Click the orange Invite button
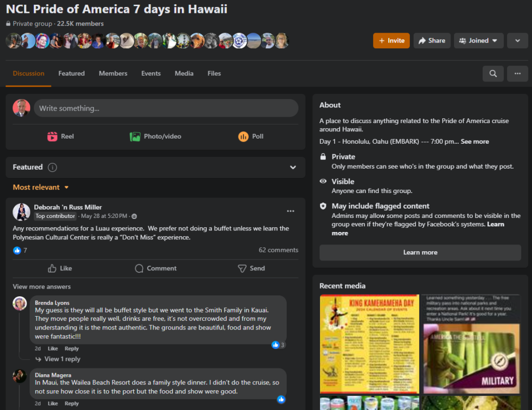The image size is (532, 410). click(x=391, y=40)
